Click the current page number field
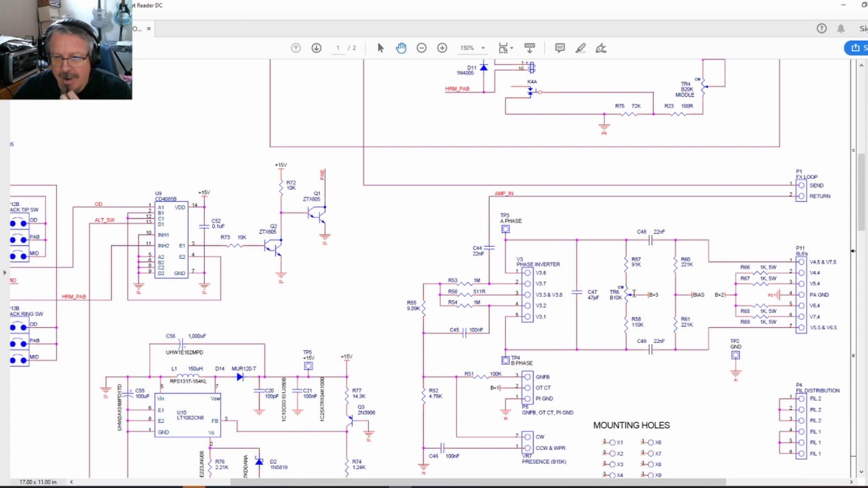 [x=338, y=48]
